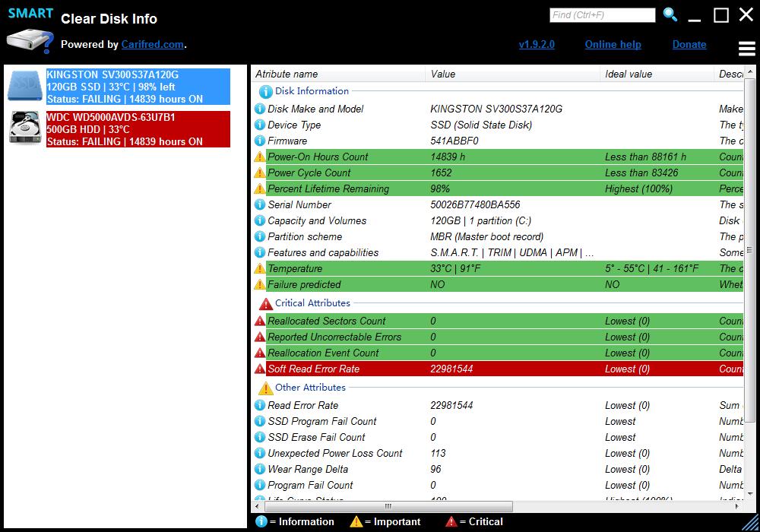Click critical icon beside Soft Read Error Rate

coord(260,369)
